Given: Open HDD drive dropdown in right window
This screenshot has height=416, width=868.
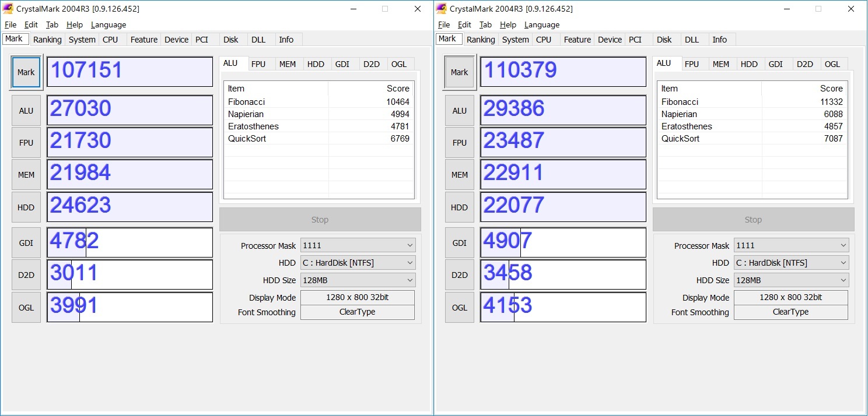Looking at the screenshot, I should pyautogui.click(x=791, y=263).
